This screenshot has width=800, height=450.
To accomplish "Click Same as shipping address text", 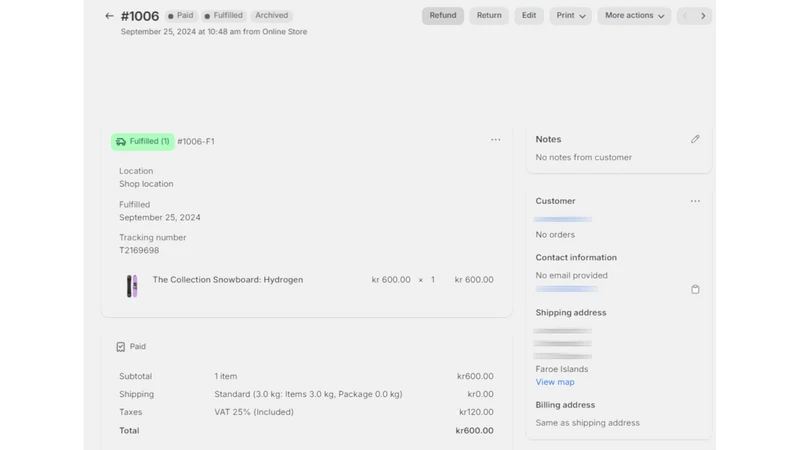I will 587,423.
